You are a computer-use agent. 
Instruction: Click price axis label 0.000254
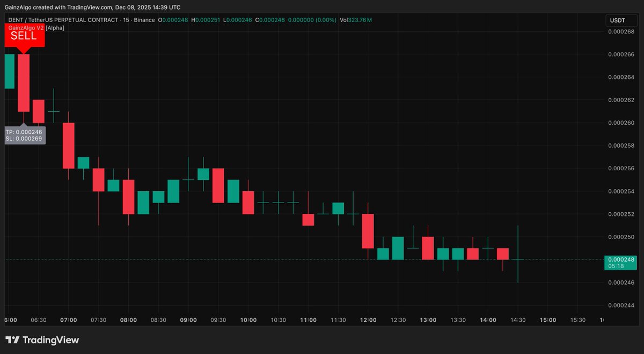click(x=621, y=191)
